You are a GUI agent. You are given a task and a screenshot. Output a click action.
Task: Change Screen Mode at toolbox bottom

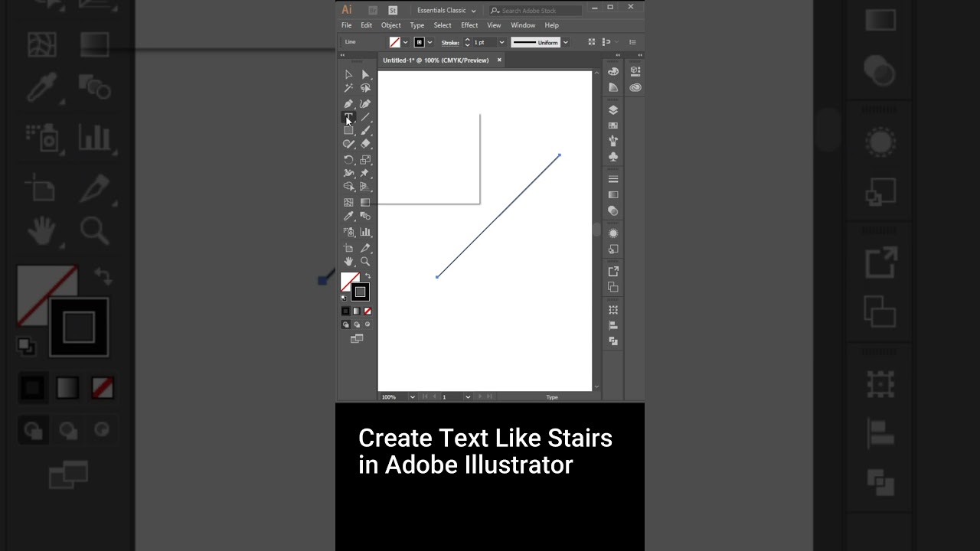[357, 338]
